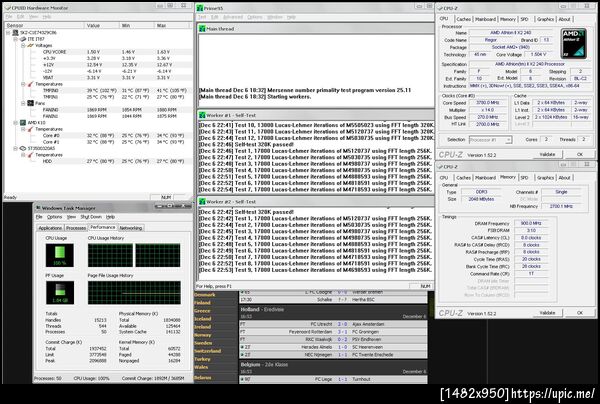
Task: Click the Worker #2 Self-Test window icon
Action: [202, 202]
